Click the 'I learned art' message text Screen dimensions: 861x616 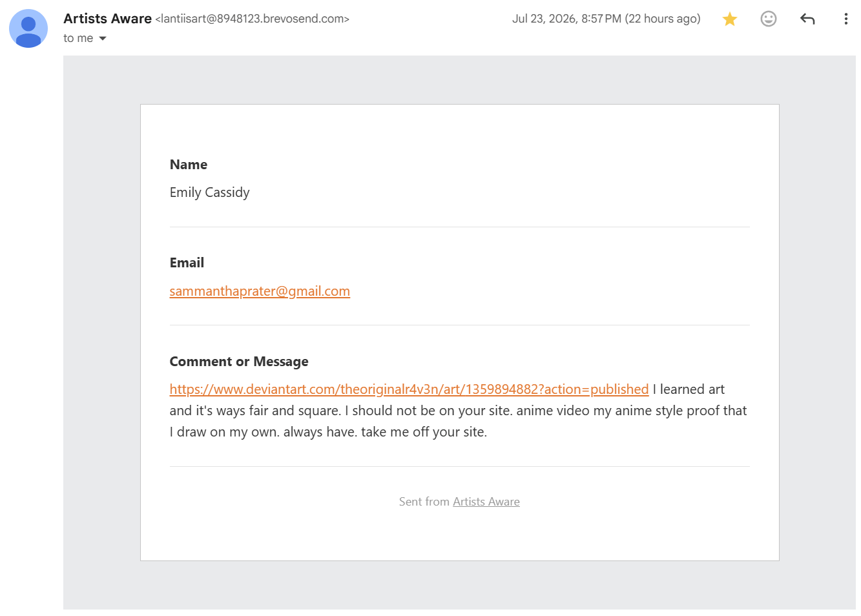pyautogui.click(x=689, y=389)
